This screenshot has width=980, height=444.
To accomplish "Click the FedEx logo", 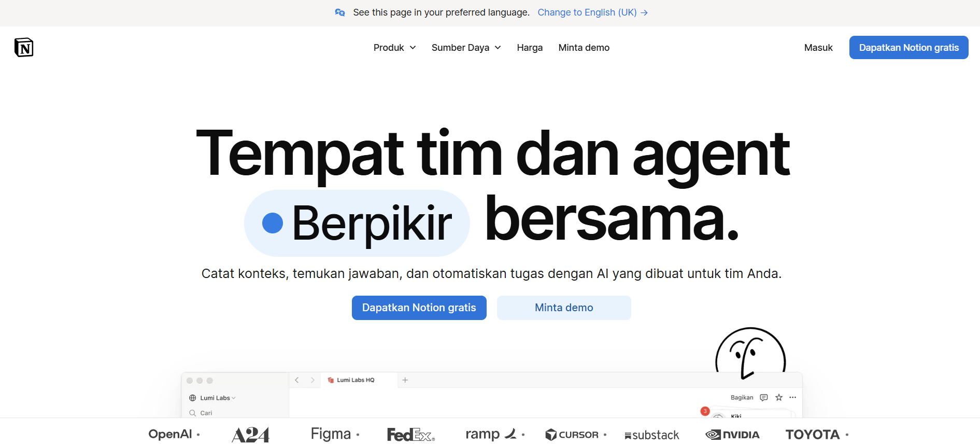I will click(411, 435).
